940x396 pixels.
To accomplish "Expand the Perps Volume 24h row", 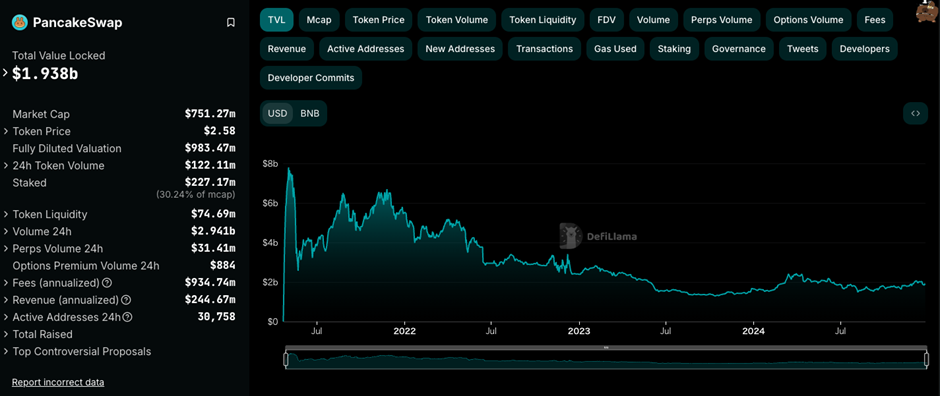I will [5, 249].
